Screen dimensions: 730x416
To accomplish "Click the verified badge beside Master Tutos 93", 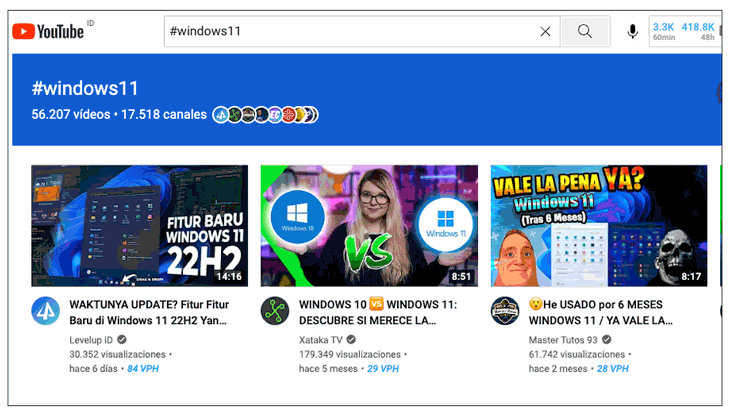I will (606, 340).
